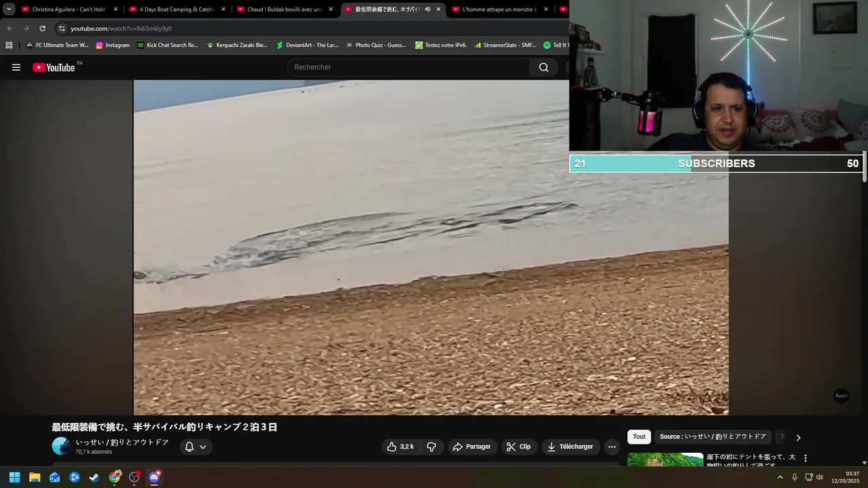Open the tab search dropdown arrow
Viewport: 868px width, 488px height.
pos(9,9)
